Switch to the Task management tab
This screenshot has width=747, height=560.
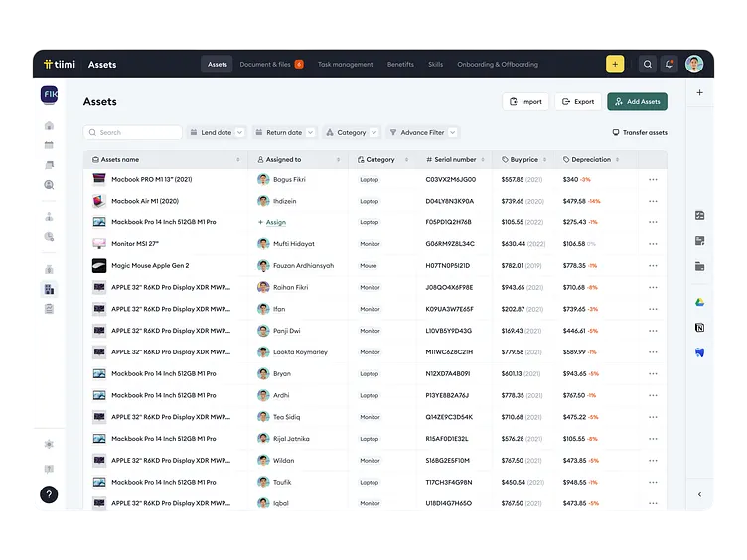pyautogui.click(x=346, y=65)
